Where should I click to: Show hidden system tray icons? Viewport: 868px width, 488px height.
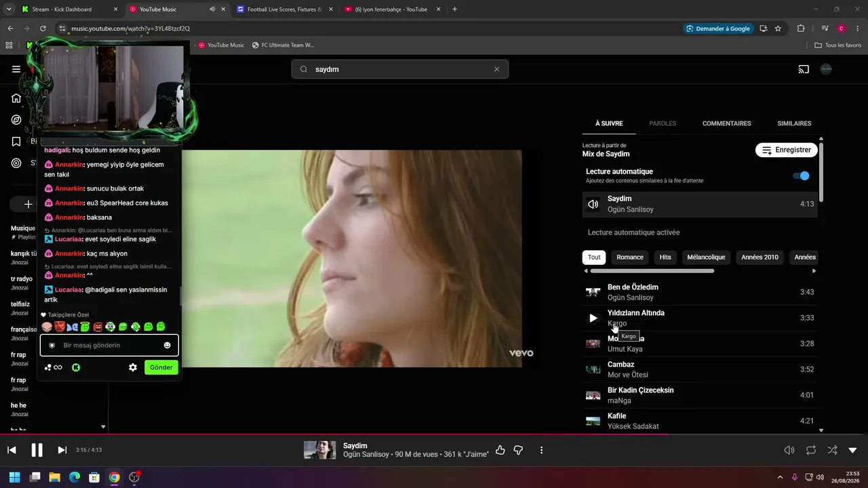(x=780, y=477)
